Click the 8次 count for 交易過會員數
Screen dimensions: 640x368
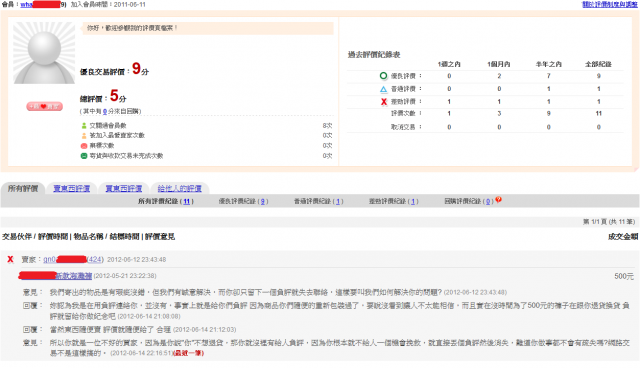(x=327, y=126)
